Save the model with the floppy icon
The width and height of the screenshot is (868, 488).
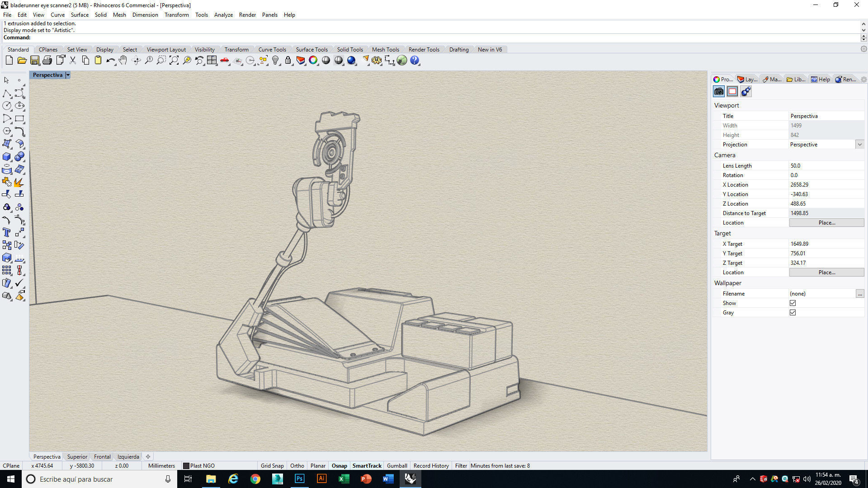(x=34, y=60)
